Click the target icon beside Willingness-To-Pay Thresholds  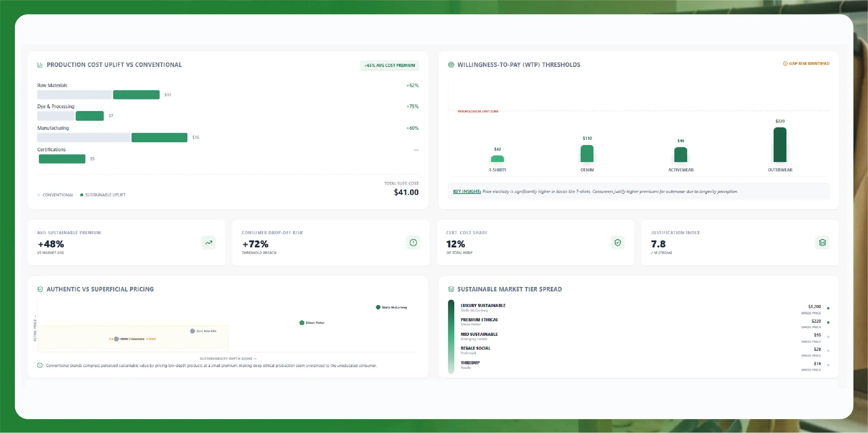tap(451, 65)
